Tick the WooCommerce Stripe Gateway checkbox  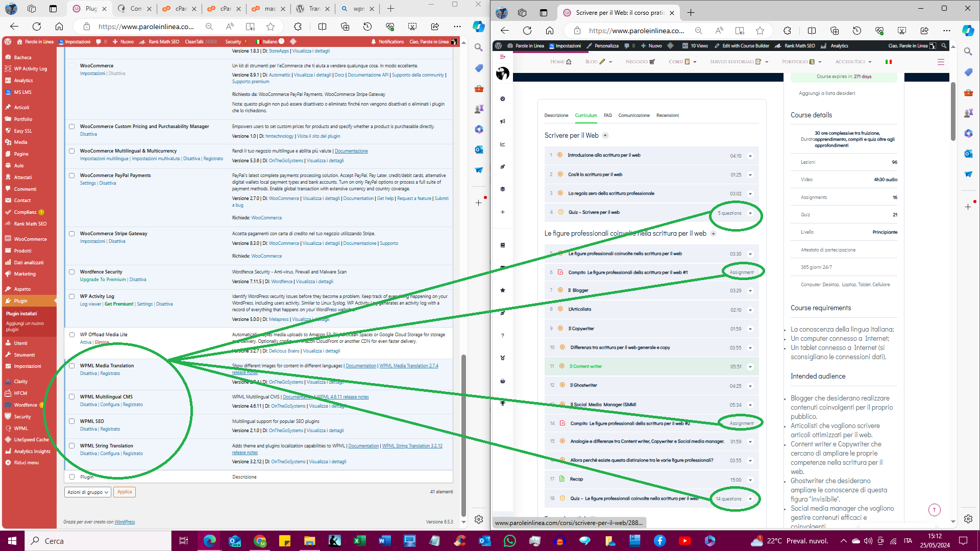(x=72, y=234)
